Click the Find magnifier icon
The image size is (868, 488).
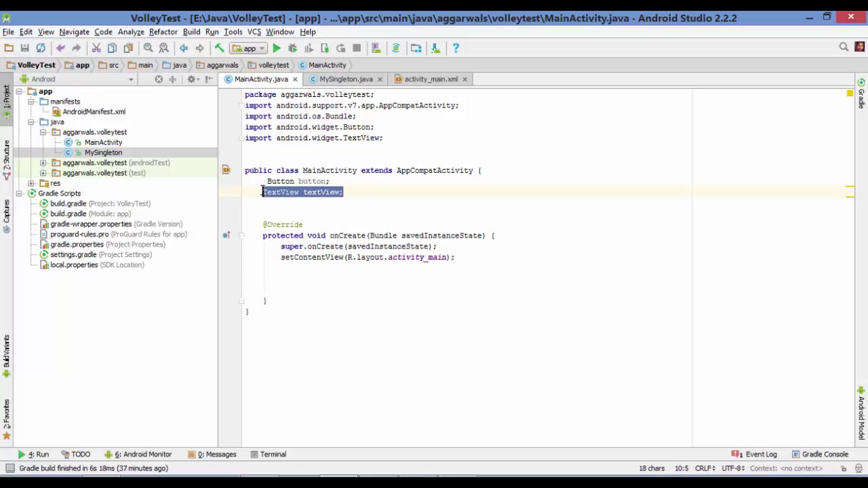148,48
